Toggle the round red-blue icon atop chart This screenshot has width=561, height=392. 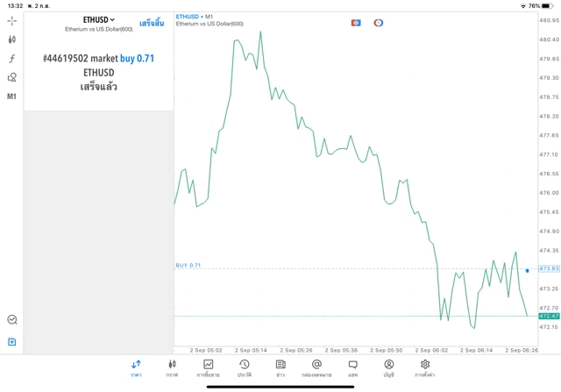pos(379,23)
